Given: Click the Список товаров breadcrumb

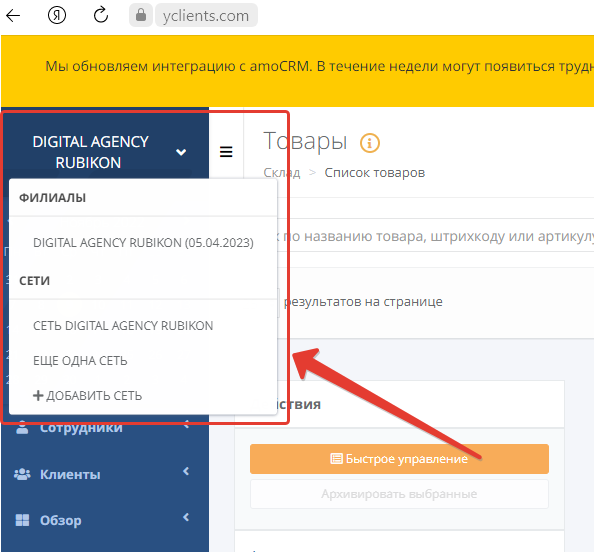Looking at the screenshot, I should click(375, 173).
